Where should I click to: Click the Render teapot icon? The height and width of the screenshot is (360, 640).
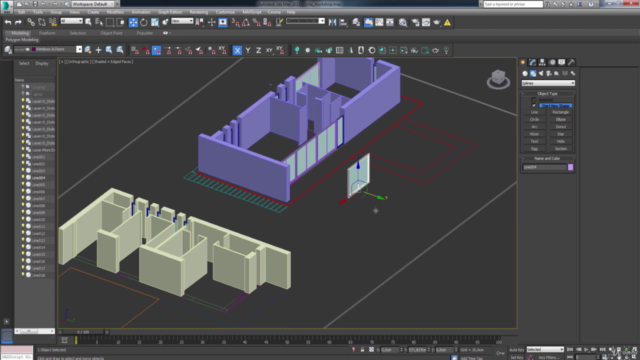pyautogui.click(x=437, y=22)
